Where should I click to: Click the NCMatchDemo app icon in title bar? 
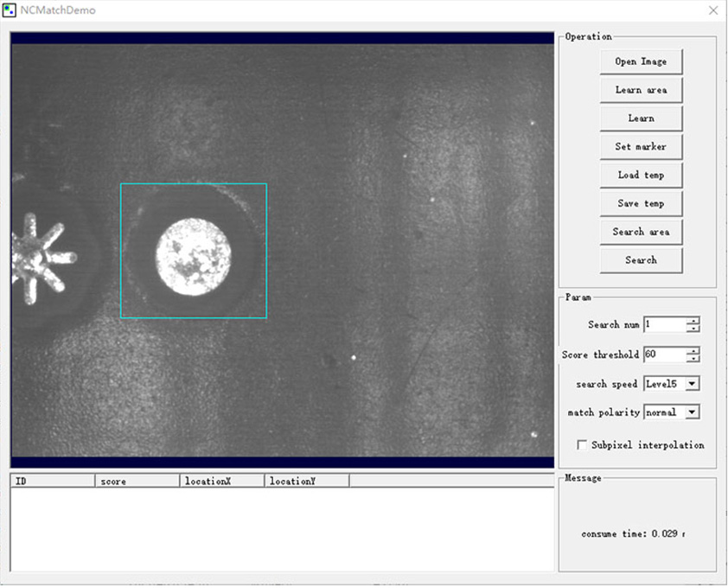pos(10,10)
